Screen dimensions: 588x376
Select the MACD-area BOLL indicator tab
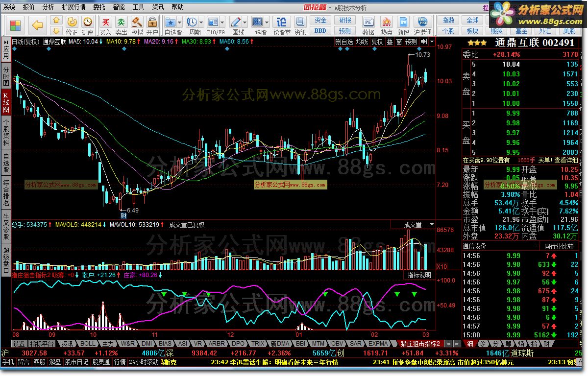click(x=88, y=344)
